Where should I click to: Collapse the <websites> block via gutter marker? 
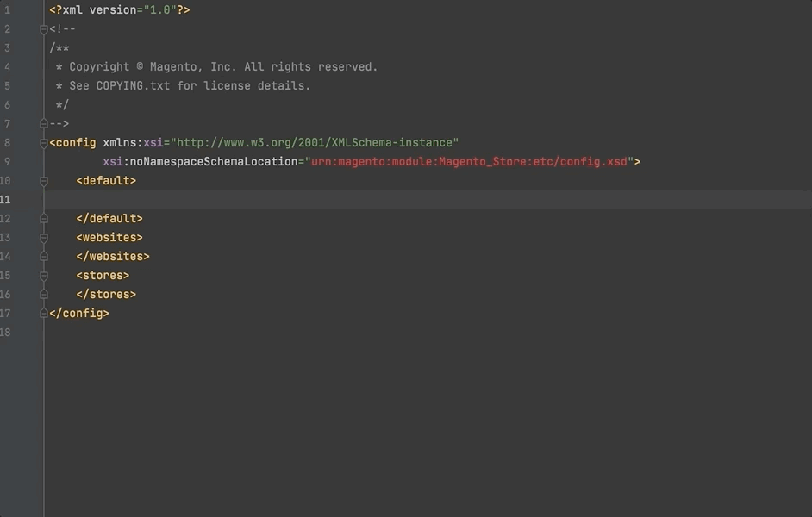pos(44,238)
